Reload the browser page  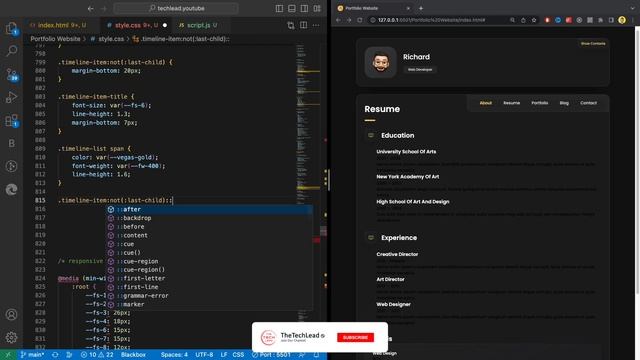click(x=360, y=20)
